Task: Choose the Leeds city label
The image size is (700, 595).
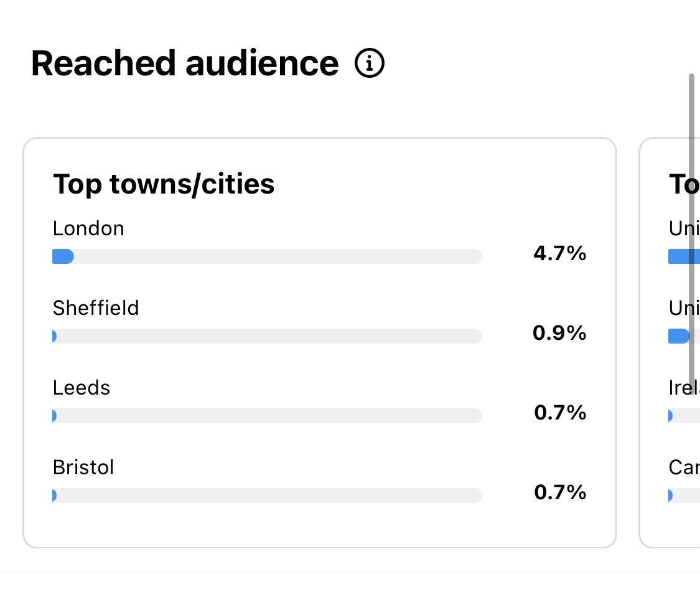Action: 82,388
